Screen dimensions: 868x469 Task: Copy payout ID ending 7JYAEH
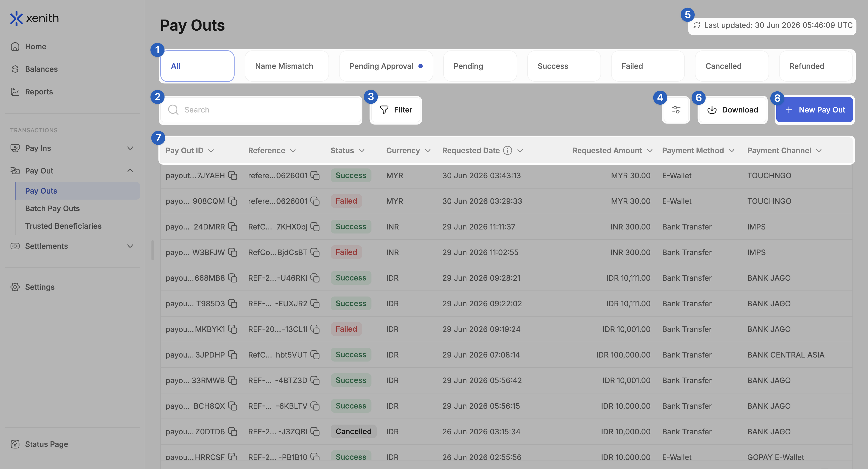233,175
